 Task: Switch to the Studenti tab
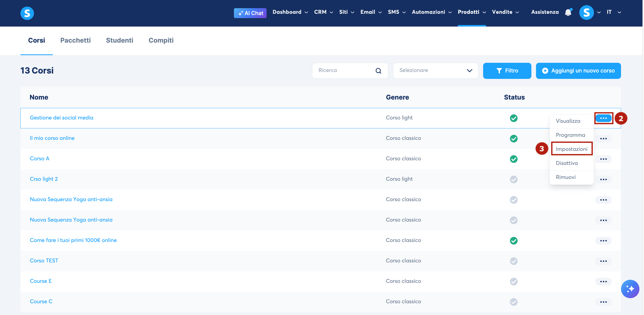(120, 40)
